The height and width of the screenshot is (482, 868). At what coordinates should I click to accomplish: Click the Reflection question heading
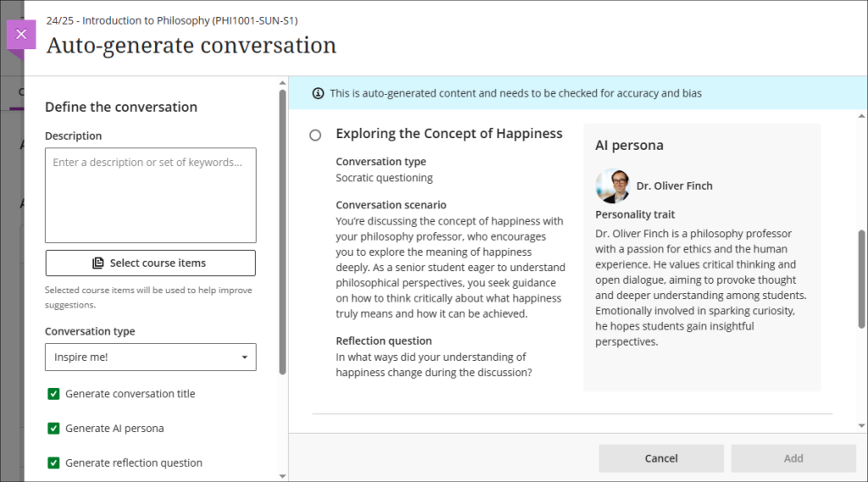(x=384, y=341)
